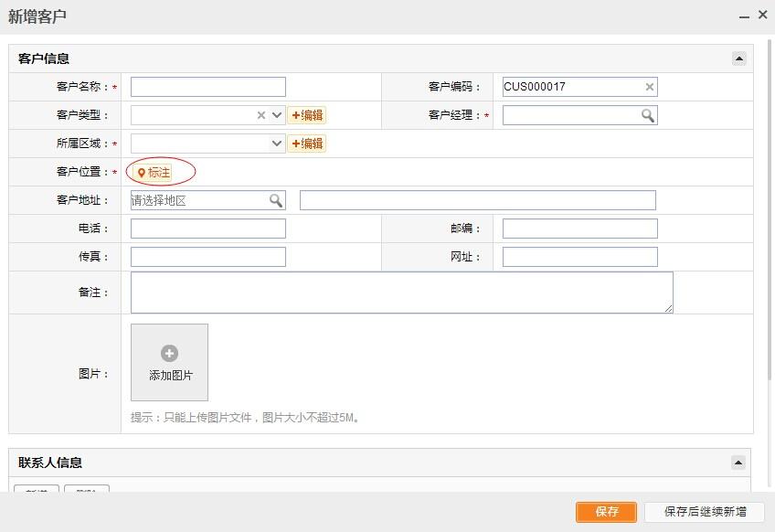775x532 pixels.
Task: Open the 所属区域 dropdown list
Action: pos(278,144)
